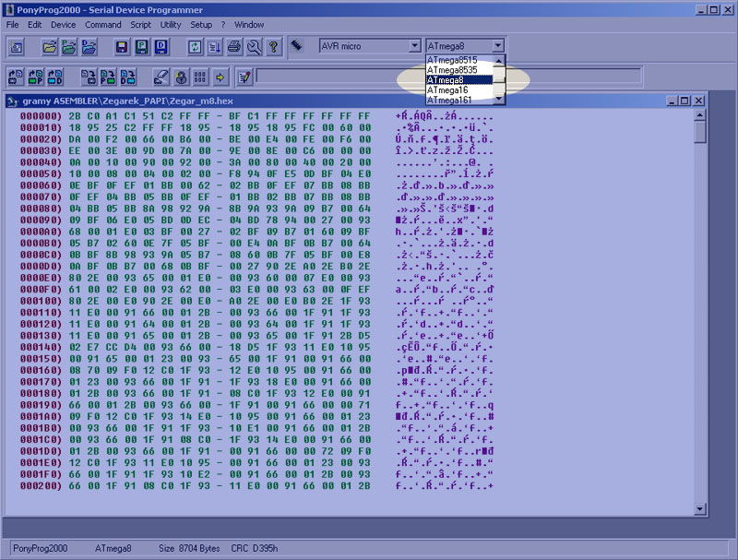This screenshot has height=560, width=738.
Task: Click the chip icon beside device family
Action: 296,45
